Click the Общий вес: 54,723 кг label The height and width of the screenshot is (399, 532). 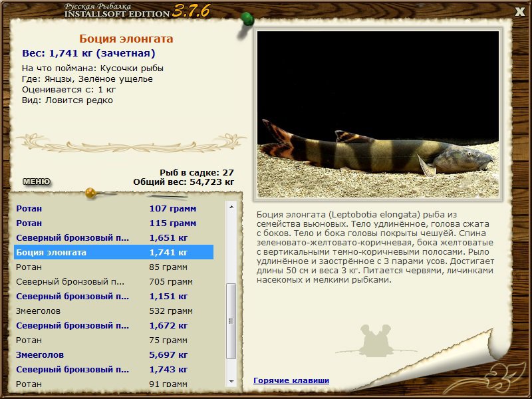click(x=184, y=182)
